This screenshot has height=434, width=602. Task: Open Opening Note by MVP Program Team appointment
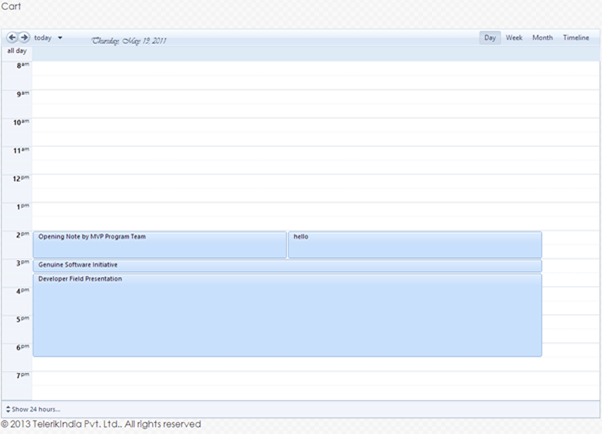(x=160, y=244)
